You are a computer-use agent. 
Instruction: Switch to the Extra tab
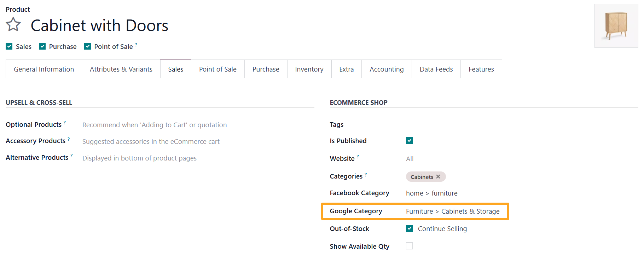click(347, 69)
